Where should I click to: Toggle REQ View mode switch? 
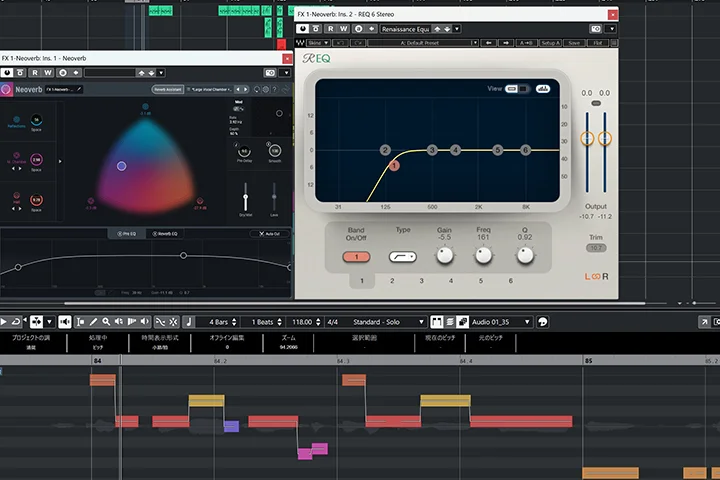click(517, 89)
